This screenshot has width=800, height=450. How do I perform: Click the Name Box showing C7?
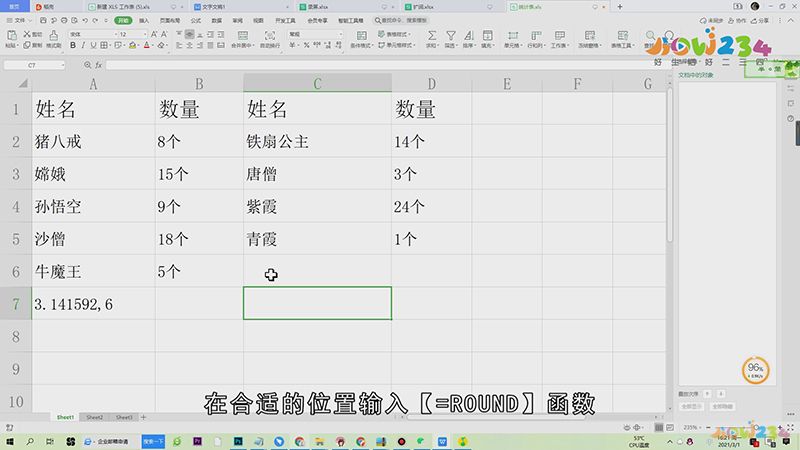point(34,65)
